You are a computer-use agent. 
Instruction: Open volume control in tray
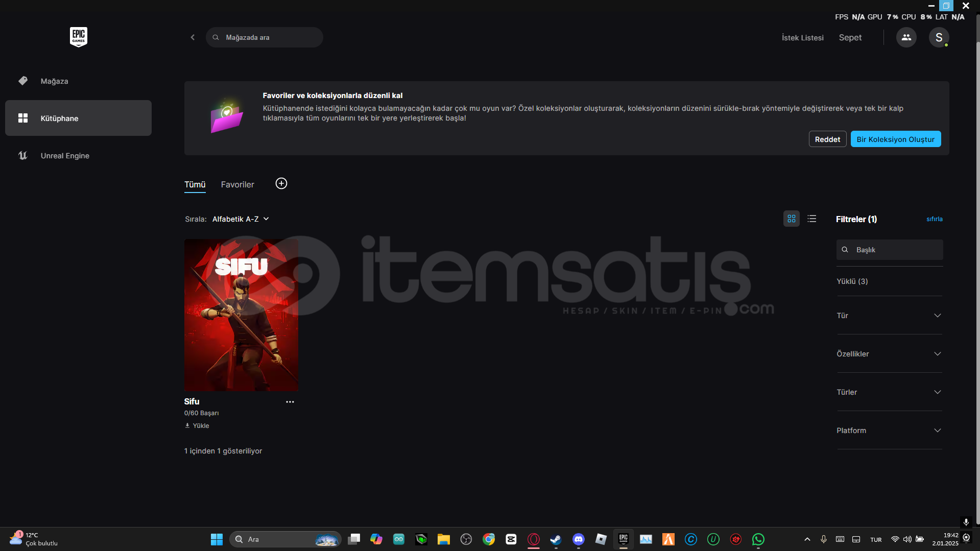pyautogui.click(x=907, y=539)
